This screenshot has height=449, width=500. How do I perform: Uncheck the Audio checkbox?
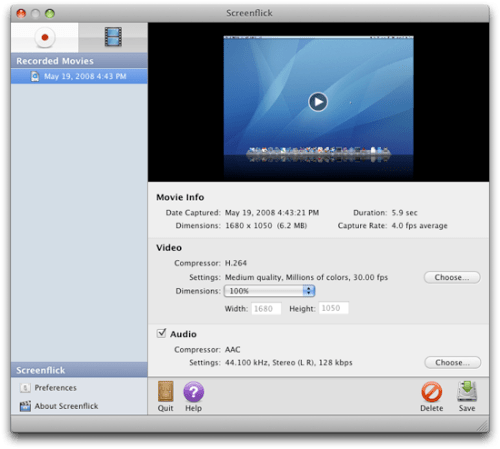[x=161, y=333]
